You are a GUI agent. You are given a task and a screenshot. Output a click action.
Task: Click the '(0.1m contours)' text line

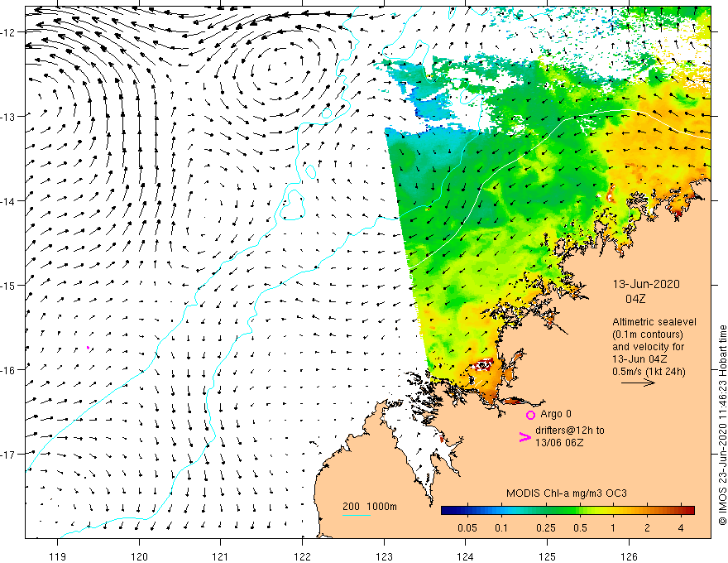tap(648, 334)
